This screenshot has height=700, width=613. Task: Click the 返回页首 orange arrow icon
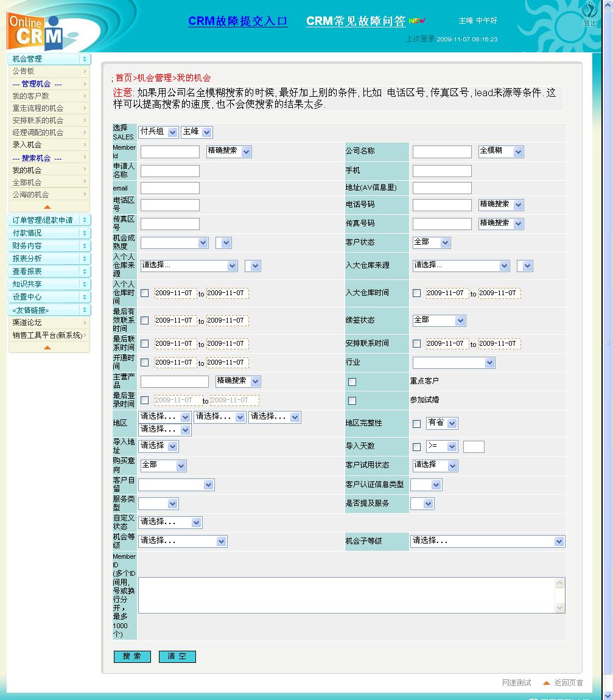click(x=546, y=682)
